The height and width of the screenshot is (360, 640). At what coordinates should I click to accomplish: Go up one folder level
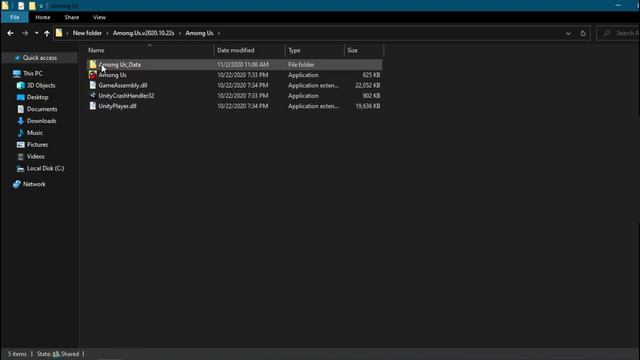pos(47,33)
